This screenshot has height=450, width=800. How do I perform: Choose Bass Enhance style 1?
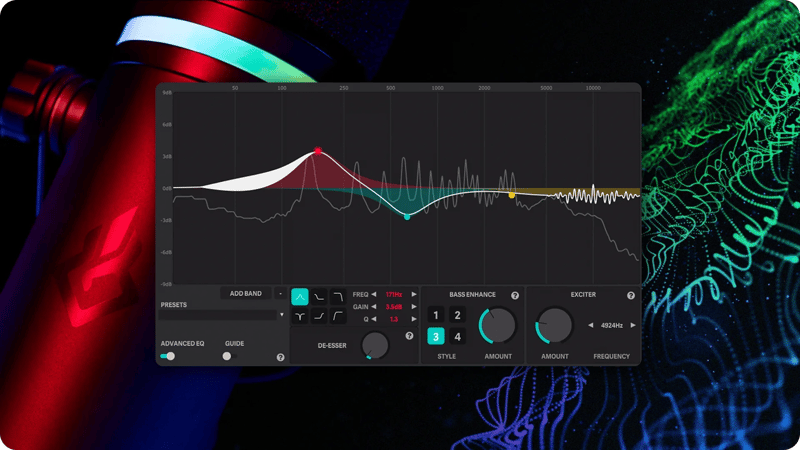click(x=436, y=315)
